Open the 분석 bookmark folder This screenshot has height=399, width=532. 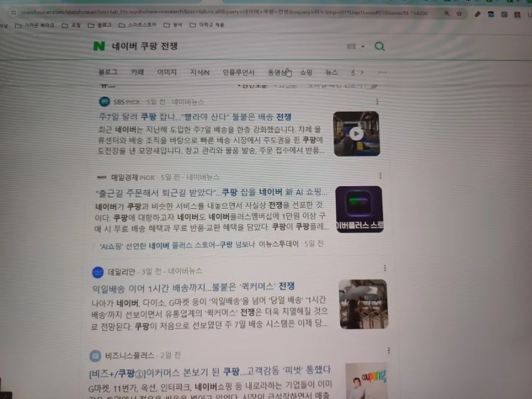click(x=173, y=25)
